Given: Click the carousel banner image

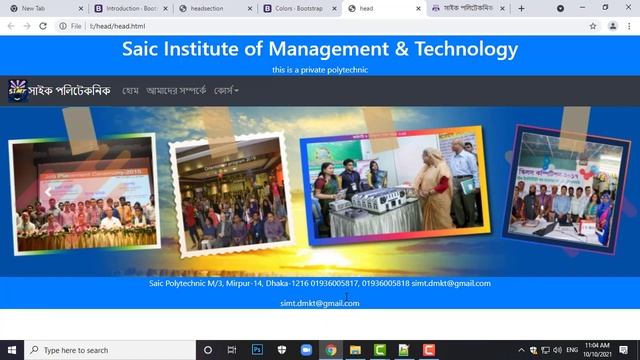Looking at the screenshot, I should [x=320, y=191].
